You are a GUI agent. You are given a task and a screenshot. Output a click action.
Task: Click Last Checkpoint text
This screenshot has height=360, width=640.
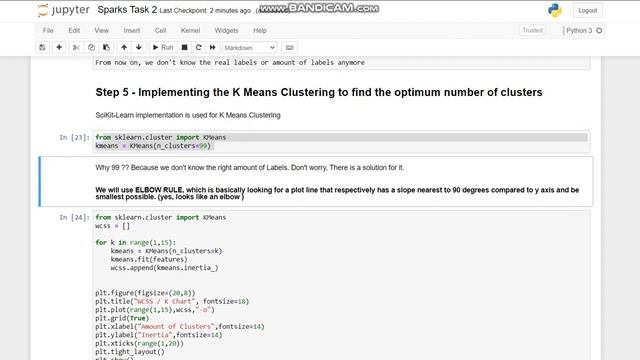click(205, 11)
